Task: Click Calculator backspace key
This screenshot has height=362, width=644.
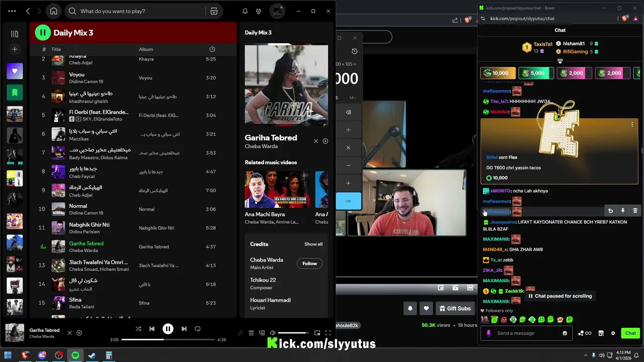Action: click(348, 112)
